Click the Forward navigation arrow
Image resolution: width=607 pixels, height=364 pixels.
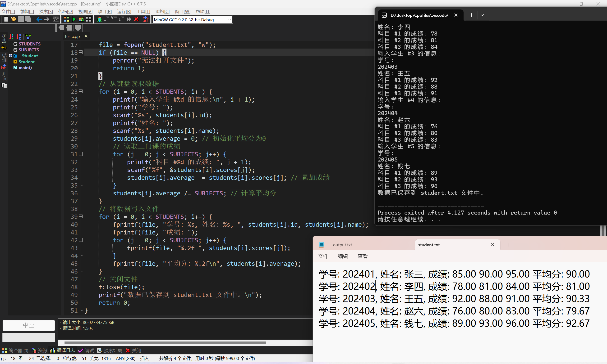(46, 19)
